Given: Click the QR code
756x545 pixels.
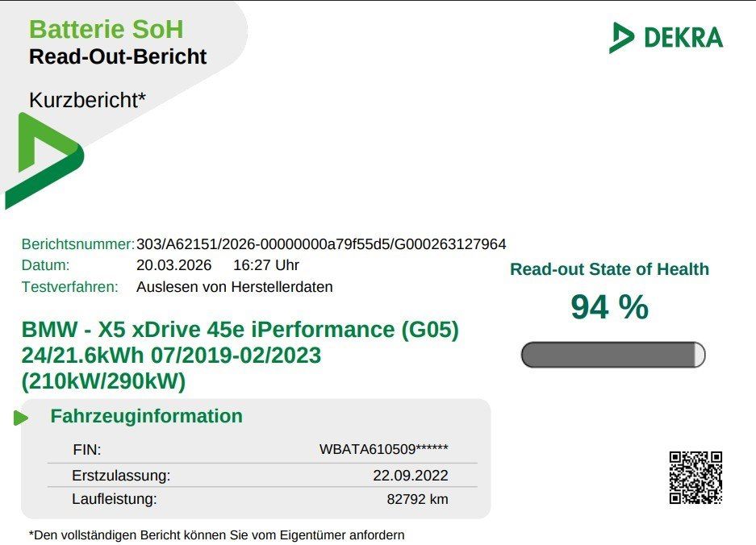Looking at the screenshot, I should tap(695, 477).
